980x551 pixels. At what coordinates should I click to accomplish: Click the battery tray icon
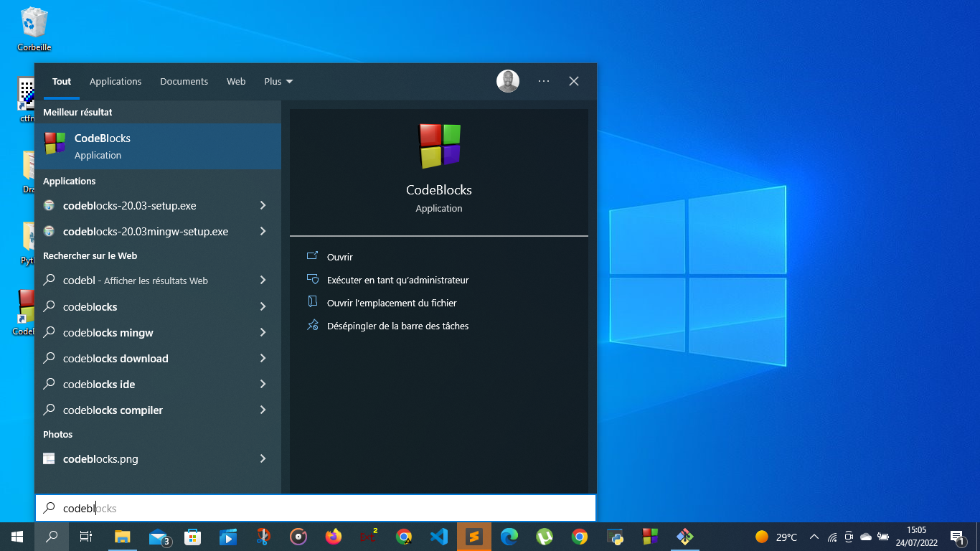coord(883,537)
